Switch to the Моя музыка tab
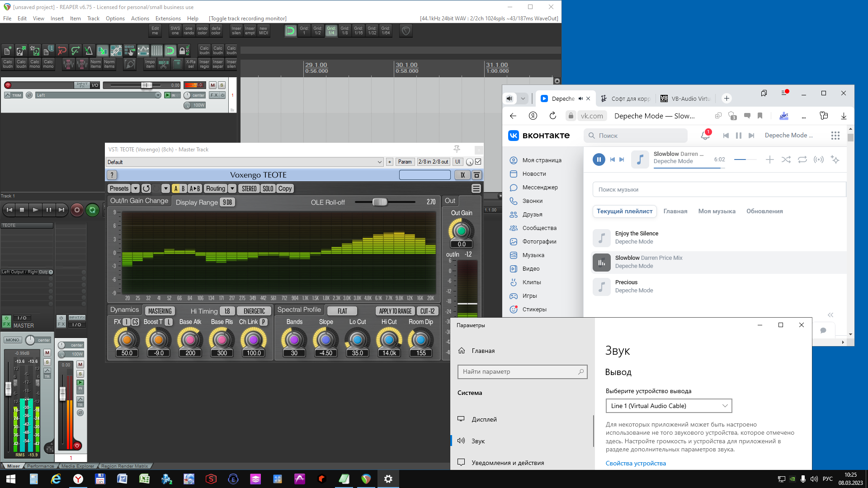The width and height of the screenshot is (868, 488). pos(717,211)
